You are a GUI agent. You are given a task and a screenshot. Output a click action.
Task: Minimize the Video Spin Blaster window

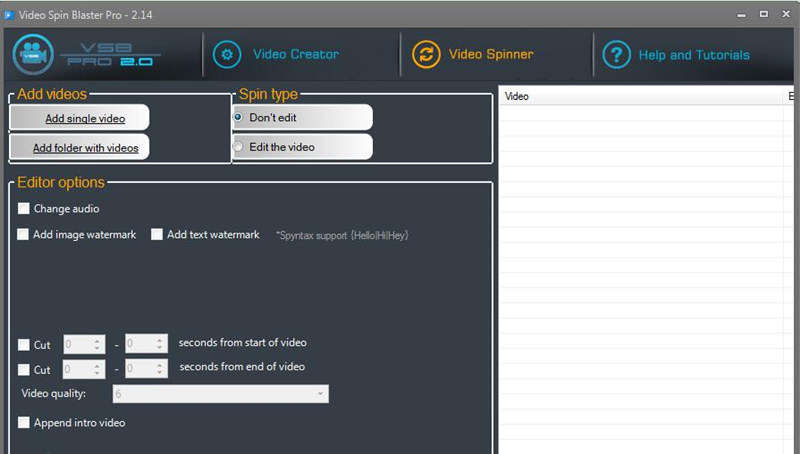coord(741,15)
